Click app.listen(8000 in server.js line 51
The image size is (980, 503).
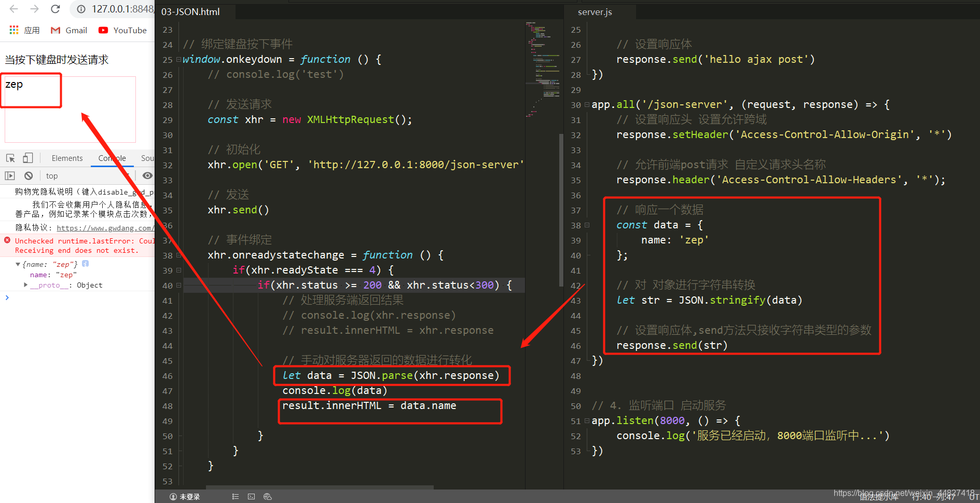638,420
